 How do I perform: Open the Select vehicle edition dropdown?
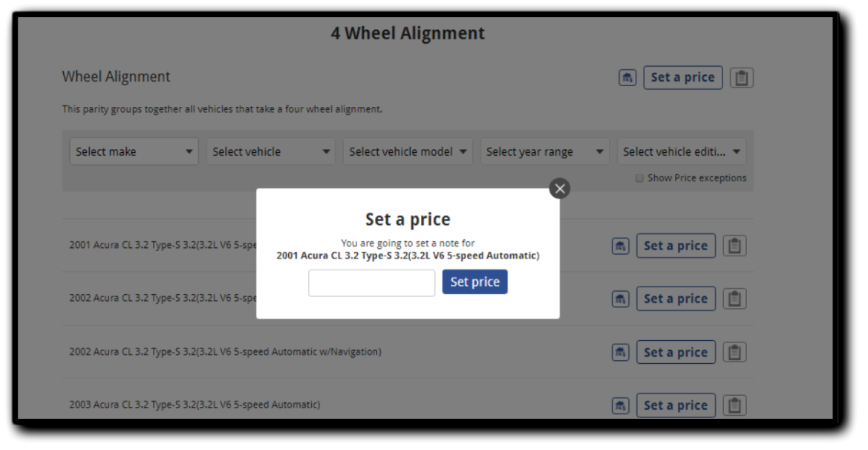click(681, 151)
